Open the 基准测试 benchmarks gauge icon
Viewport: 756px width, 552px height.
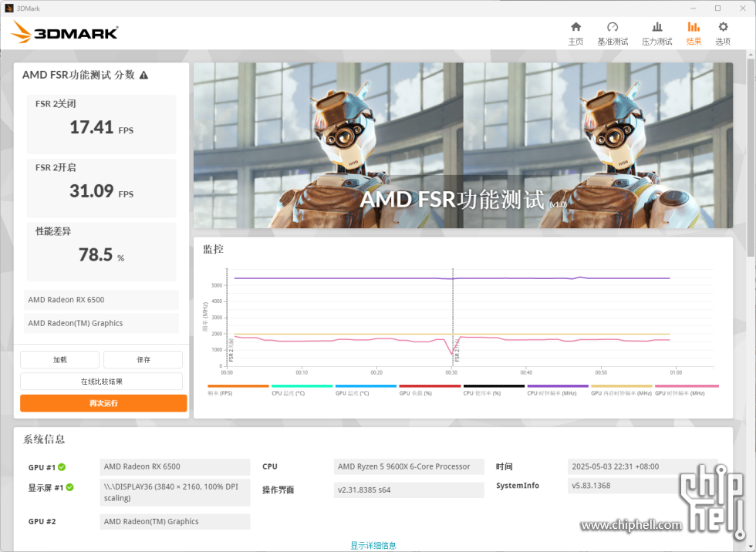pos(613,27)
